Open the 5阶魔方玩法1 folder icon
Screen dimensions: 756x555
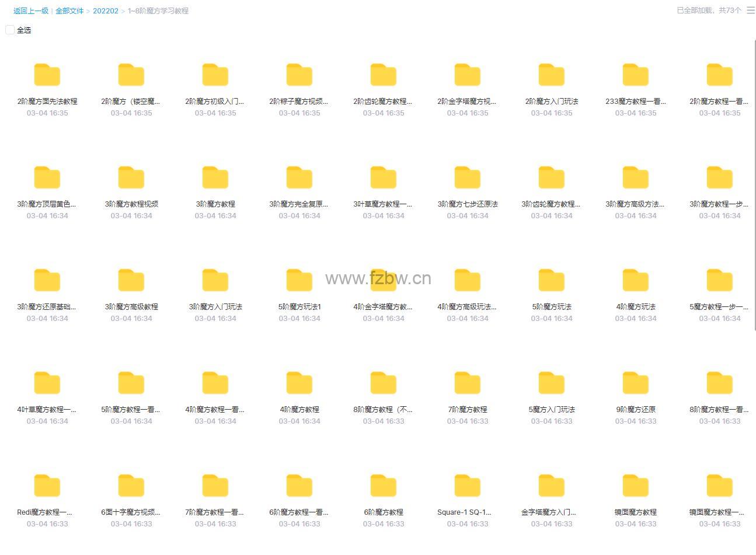[299, 281]
